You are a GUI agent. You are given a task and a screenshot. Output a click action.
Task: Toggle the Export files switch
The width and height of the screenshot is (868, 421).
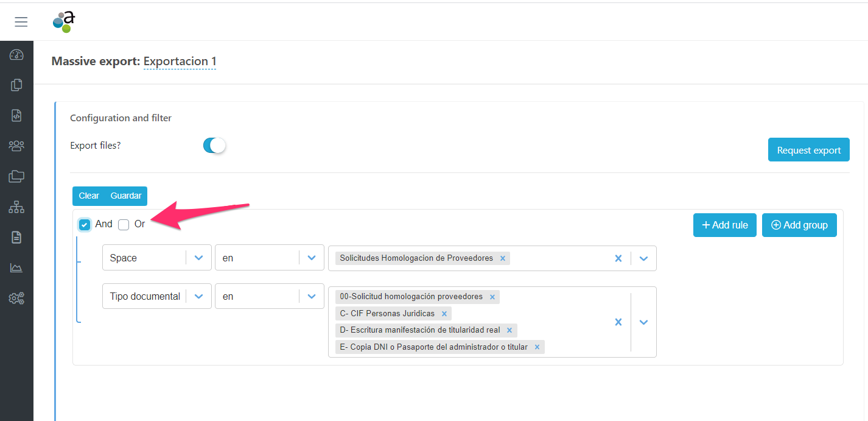pos(214,146)
